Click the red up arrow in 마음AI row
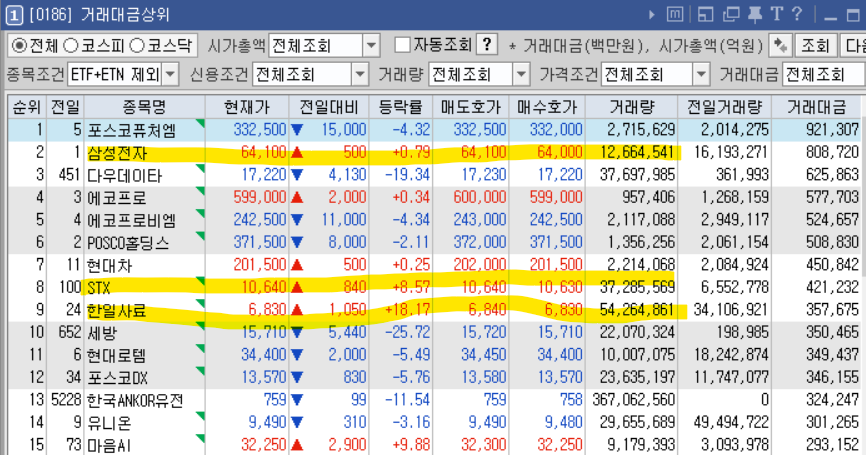Viewport: 866px width, 455px height. [297, 445]
